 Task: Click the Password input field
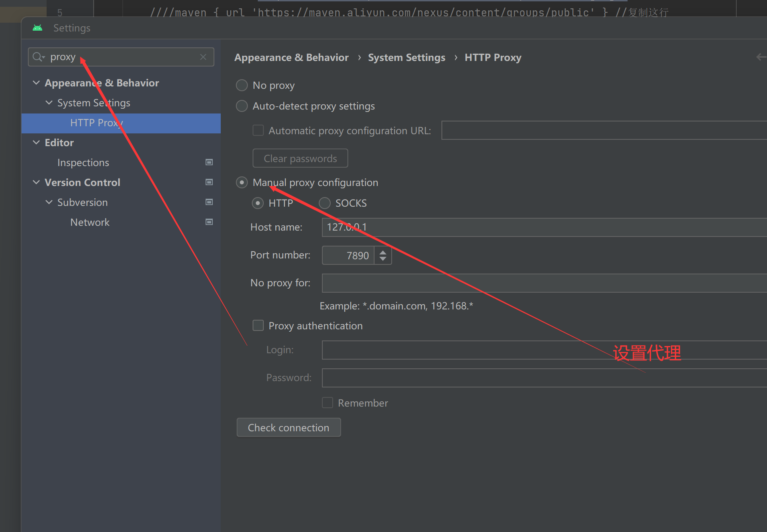[x=544, y=378]
